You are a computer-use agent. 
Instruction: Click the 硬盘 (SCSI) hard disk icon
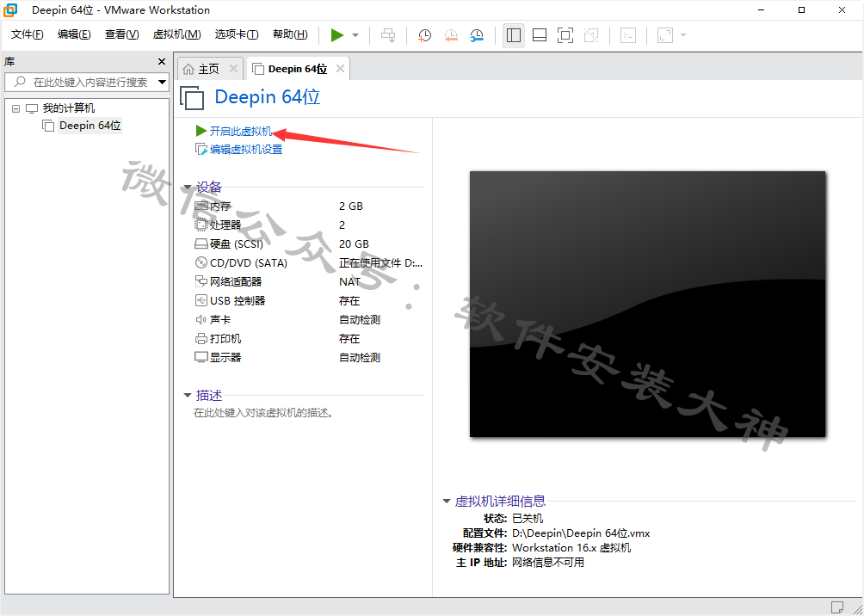pos(201,244)
